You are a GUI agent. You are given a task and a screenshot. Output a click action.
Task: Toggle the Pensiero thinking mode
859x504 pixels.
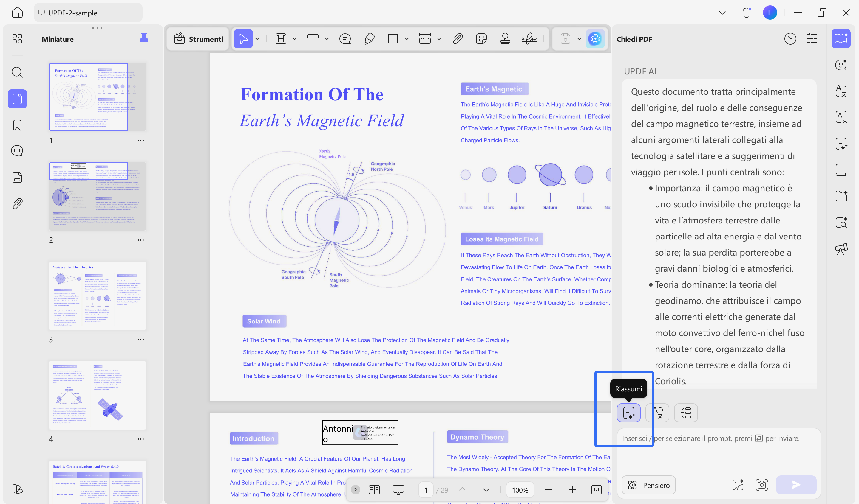[649, 485]
